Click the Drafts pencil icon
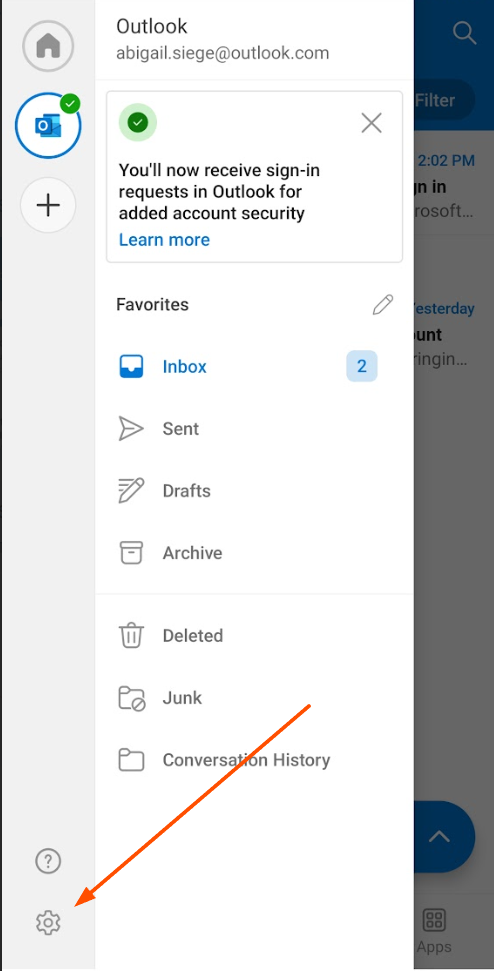 click(x=131, y=490)
